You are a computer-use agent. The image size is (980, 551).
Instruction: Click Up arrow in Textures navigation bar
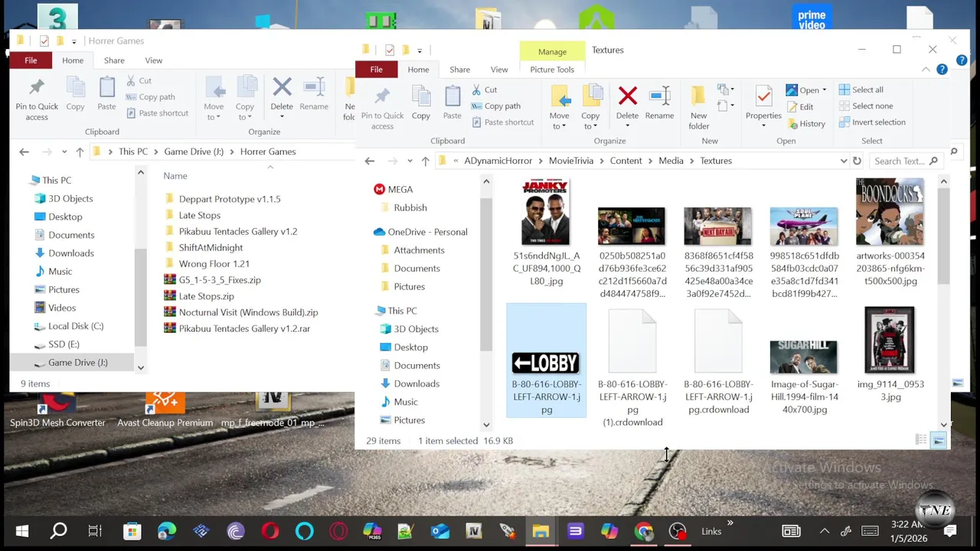426,161
